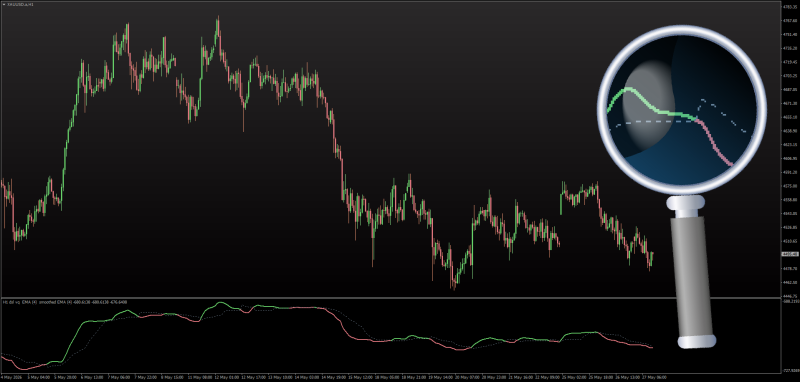Click the XAUUSD H1 chart symbol label
Screen dimensions: 800x382
tap(20, 4)
